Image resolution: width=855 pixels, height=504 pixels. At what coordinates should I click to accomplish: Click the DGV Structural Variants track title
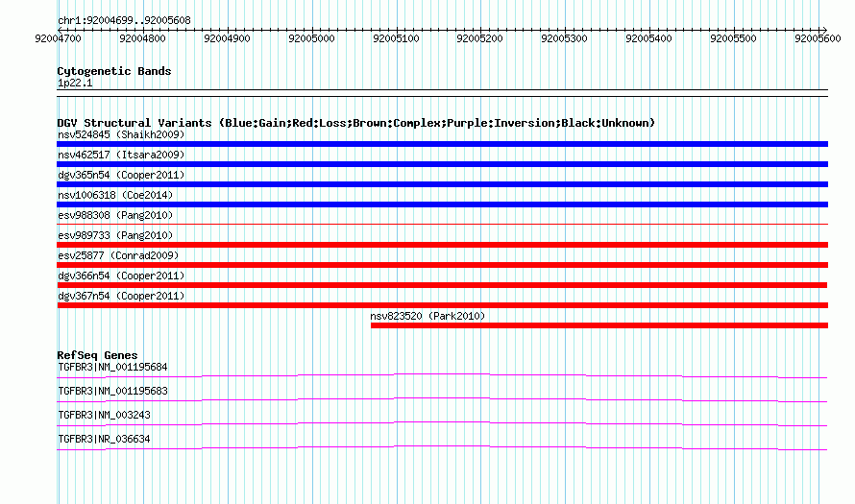[355, 123]
